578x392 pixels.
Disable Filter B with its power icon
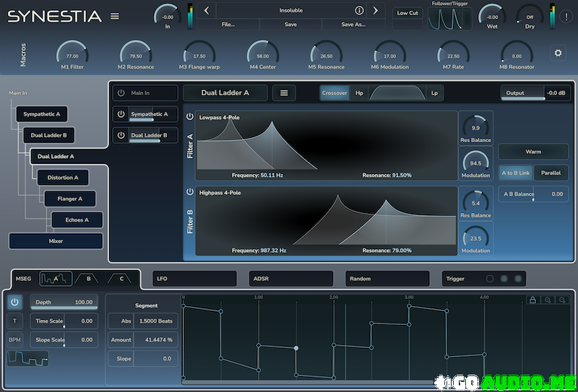coord(190,192)
